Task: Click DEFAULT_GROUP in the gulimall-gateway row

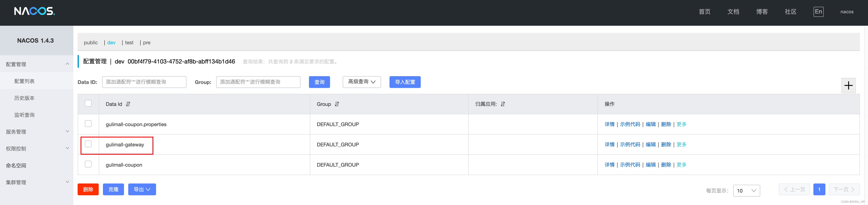Action: pyautogui.click(x=338, y=145)
